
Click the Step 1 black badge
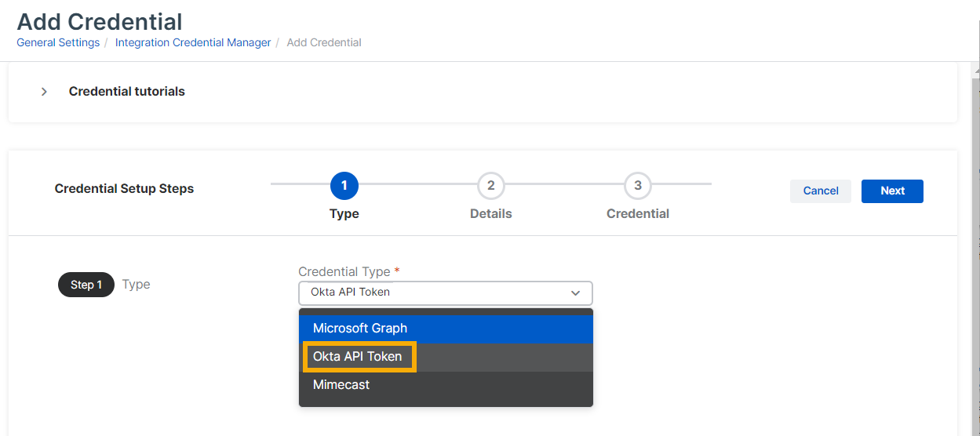click(x=86, y=285)
